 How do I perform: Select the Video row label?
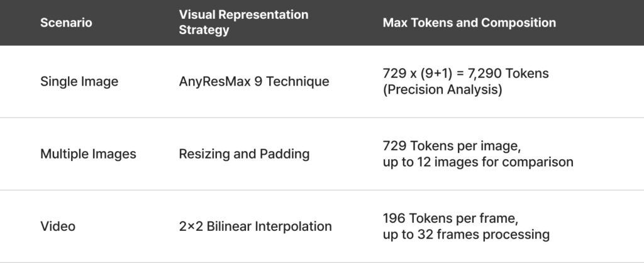pos(58,227)
